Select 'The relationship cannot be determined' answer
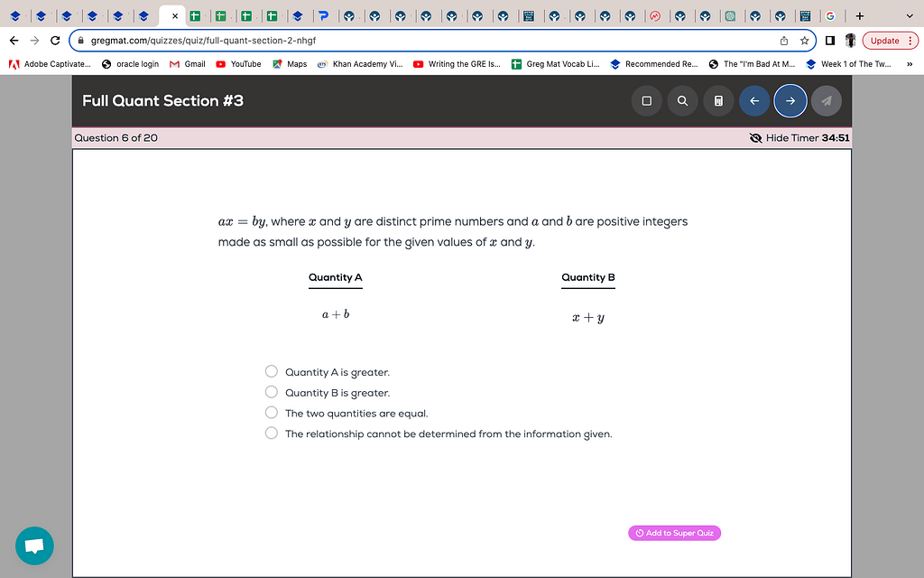The image size is (924, 578). [x=271, y=433]
